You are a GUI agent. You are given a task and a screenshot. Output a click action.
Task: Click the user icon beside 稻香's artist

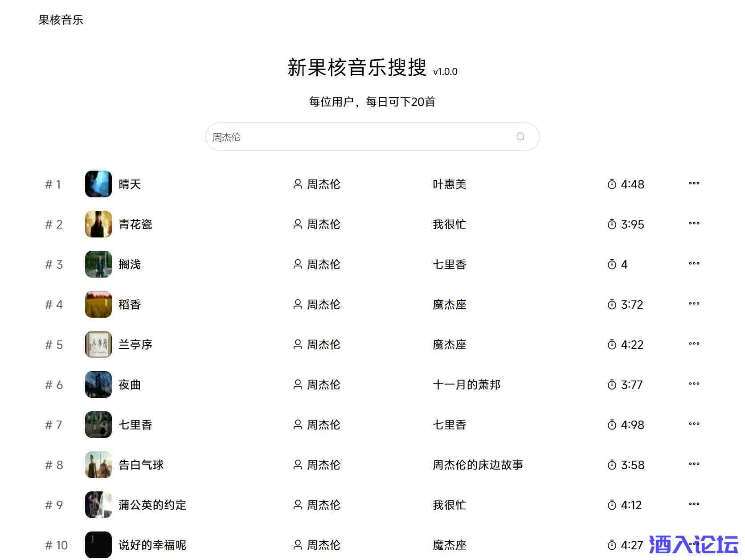pos(298,304)
